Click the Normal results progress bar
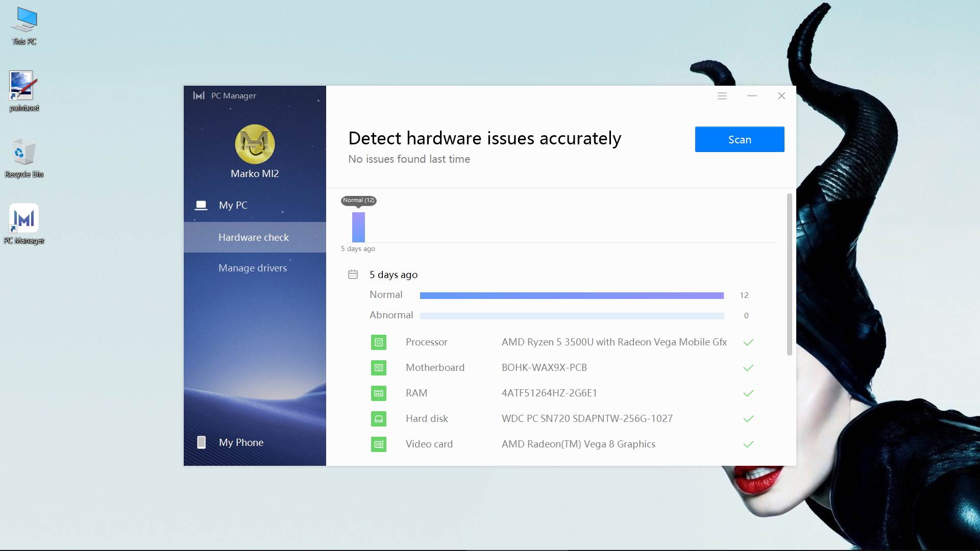 coord(571,295)
